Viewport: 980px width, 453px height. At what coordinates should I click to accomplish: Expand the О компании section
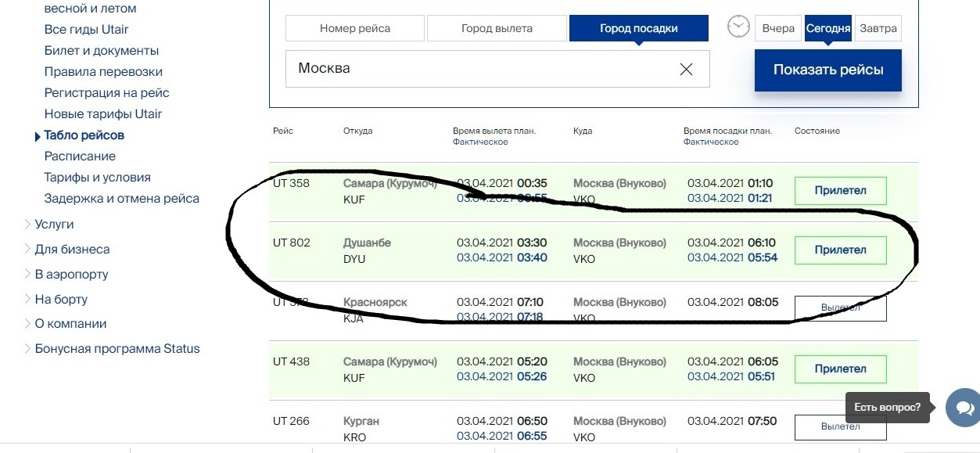(70, 323)
